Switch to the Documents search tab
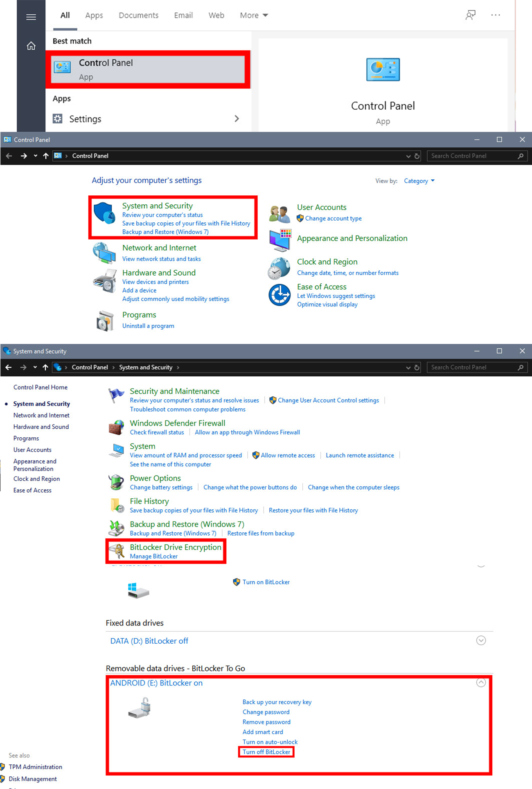 (138, 16)
